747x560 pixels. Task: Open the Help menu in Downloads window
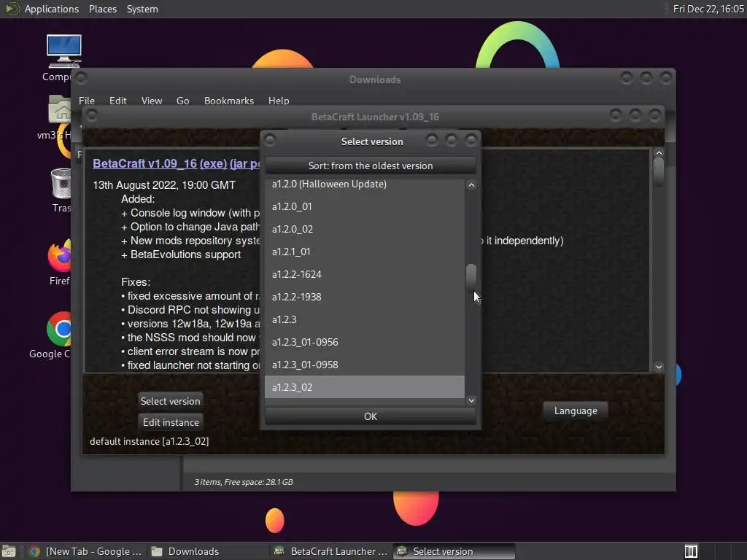click(279, 101)
